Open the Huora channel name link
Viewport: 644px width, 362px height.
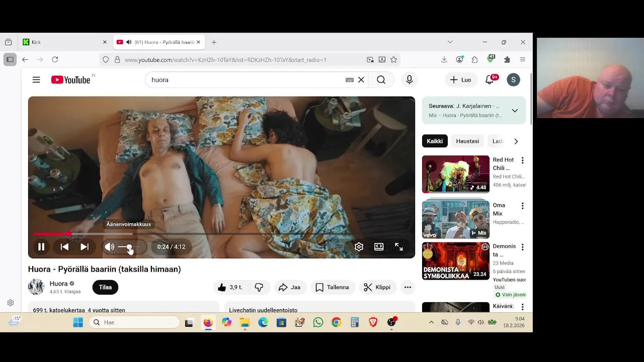pyautogui.click(x=58, y=284)
